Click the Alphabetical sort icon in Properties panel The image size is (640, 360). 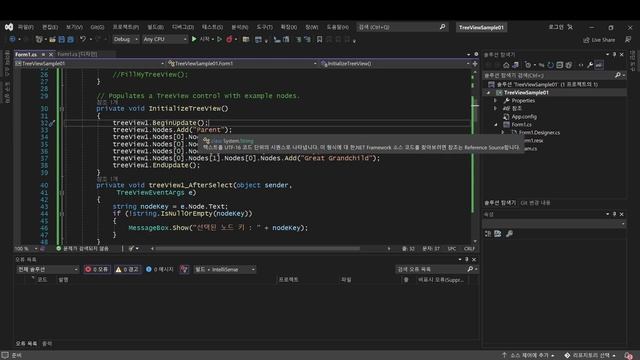[498, 233]
